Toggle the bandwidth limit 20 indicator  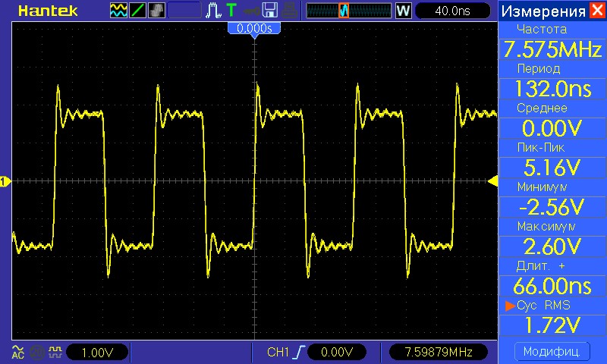tap(37, 352)
